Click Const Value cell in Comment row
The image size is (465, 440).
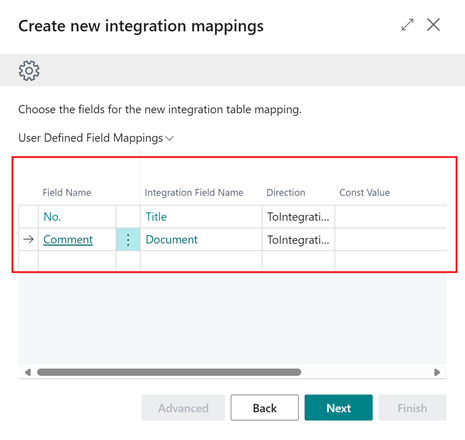(391, 239)
